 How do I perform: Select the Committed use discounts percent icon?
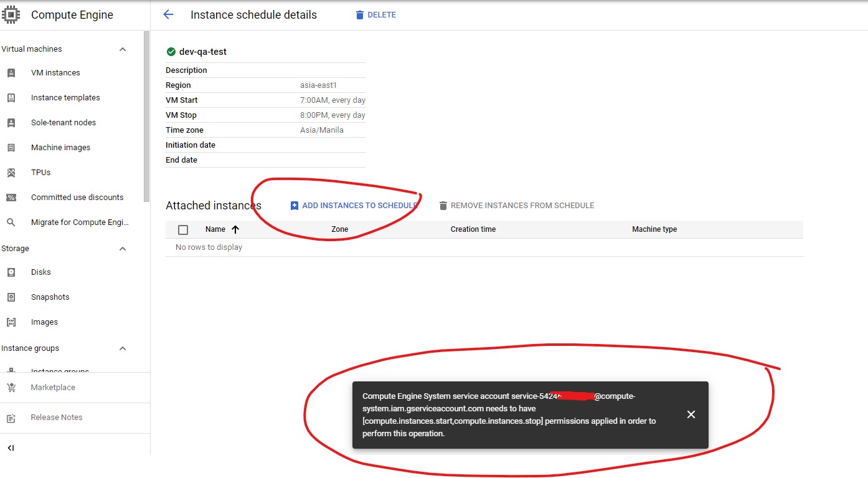click(11, 197)
